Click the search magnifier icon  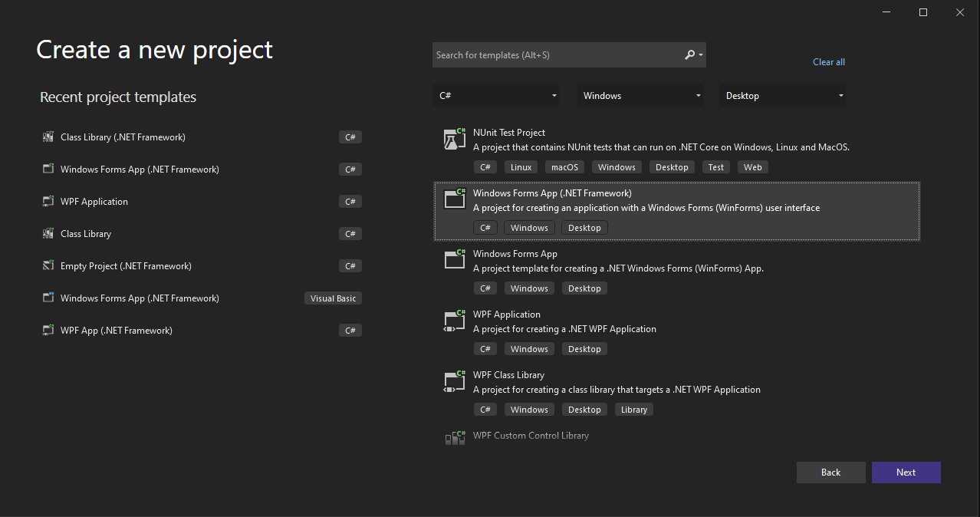[689, 55]
